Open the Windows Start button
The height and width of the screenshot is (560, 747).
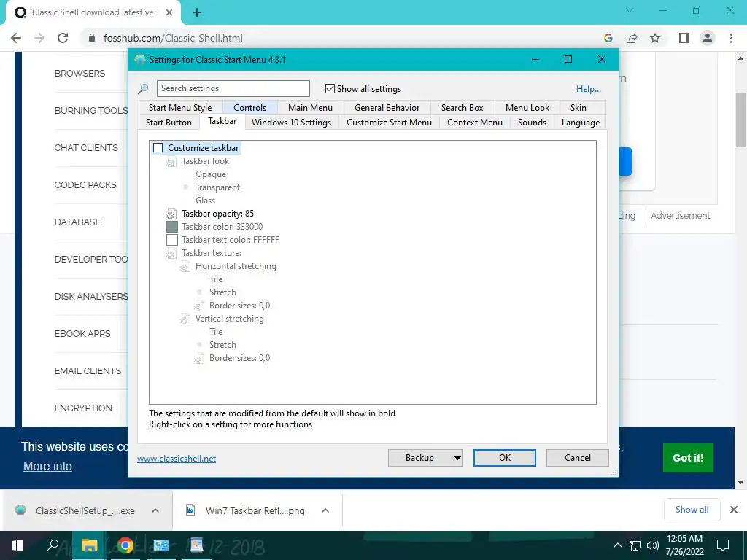pyautogui.click(x=18, y=545)
